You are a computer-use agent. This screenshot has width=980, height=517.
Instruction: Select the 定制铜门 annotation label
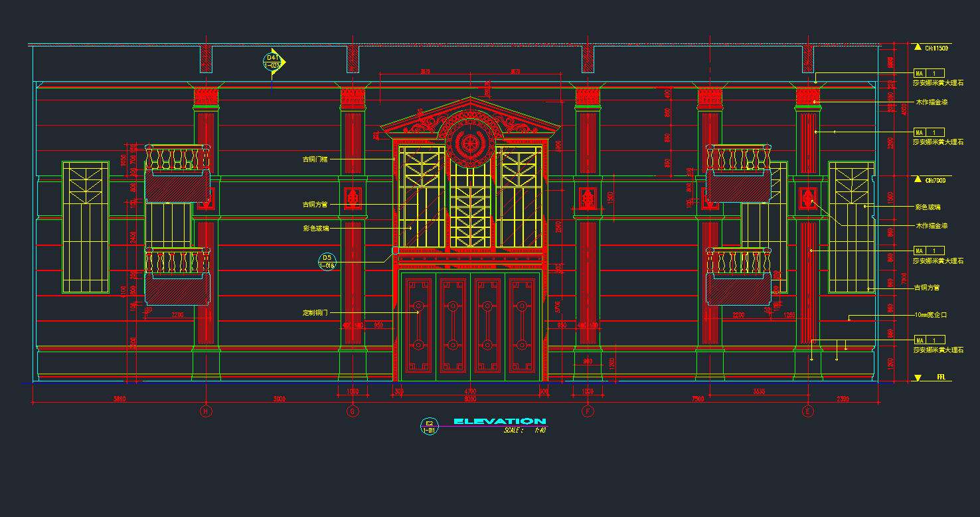[315, 312]
